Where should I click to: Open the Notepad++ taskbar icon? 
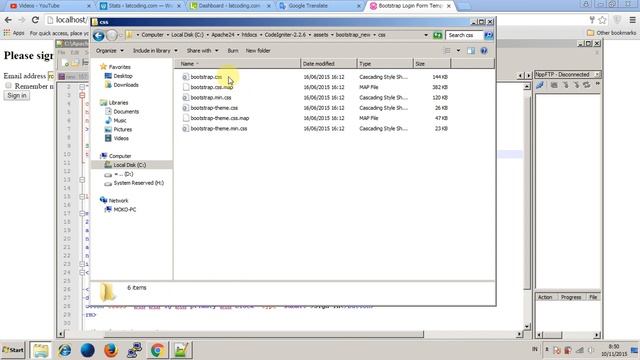pyautogui.click(x=181, y=350)
